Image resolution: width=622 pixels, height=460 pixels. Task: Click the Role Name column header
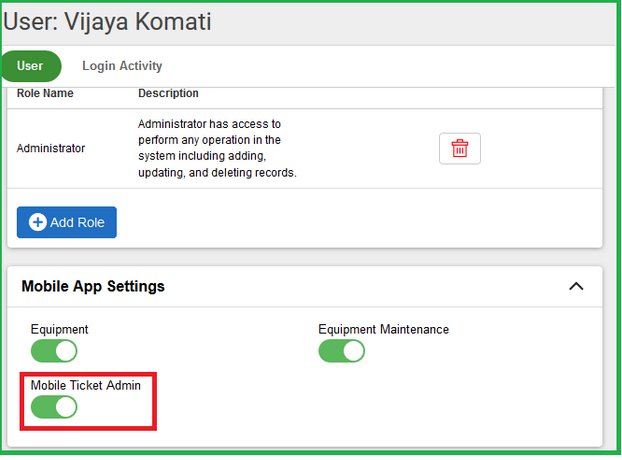click(45, 94)
